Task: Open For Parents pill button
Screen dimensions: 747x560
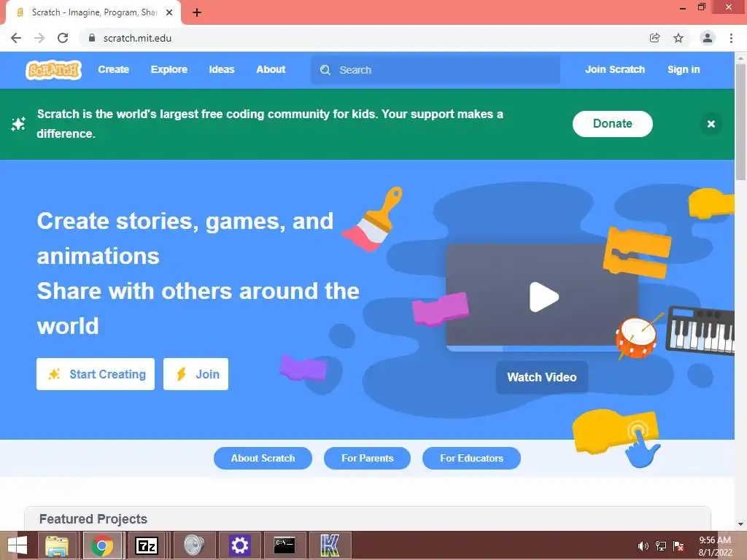Action: 368,458
